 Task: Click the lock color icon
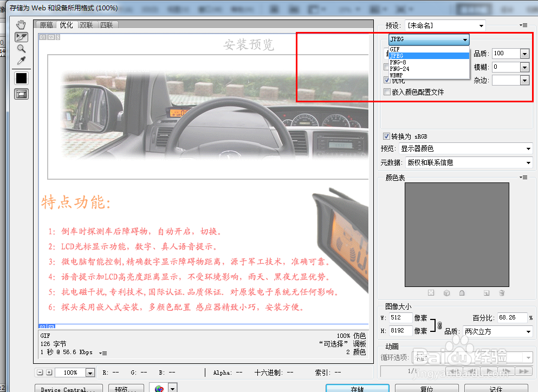pyautogui.click(x=462, y=293)
